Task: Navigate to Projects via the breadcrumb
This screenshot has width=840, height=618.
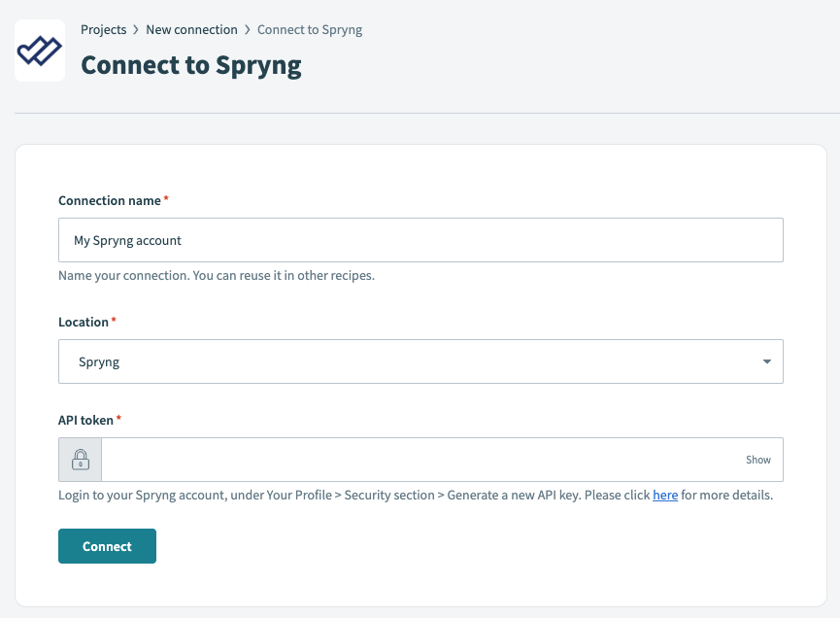Action: click(104, 29)
